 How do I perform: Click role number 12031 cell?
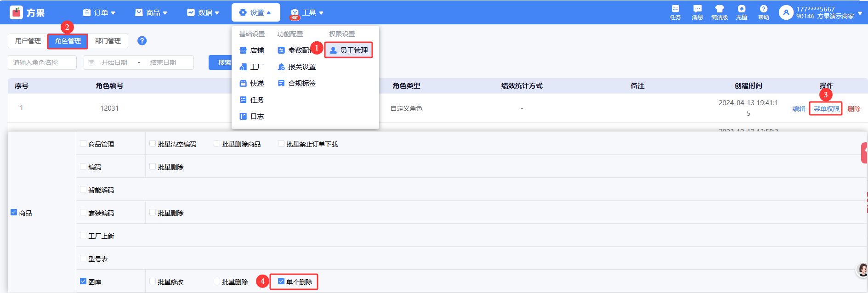109,108
